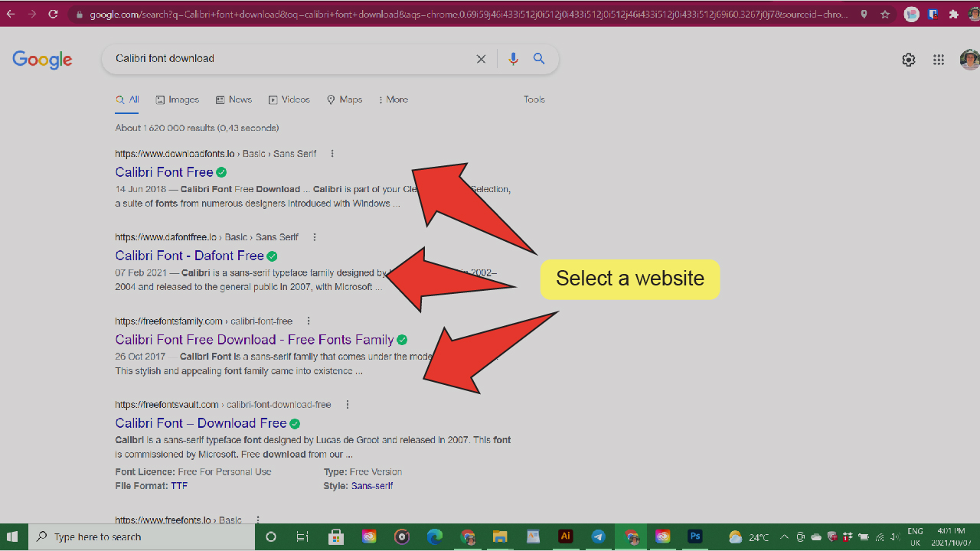Screen dimensions: 980x551
Task: Click the weather 24°C taskbar widget
Action: [749, 537]
